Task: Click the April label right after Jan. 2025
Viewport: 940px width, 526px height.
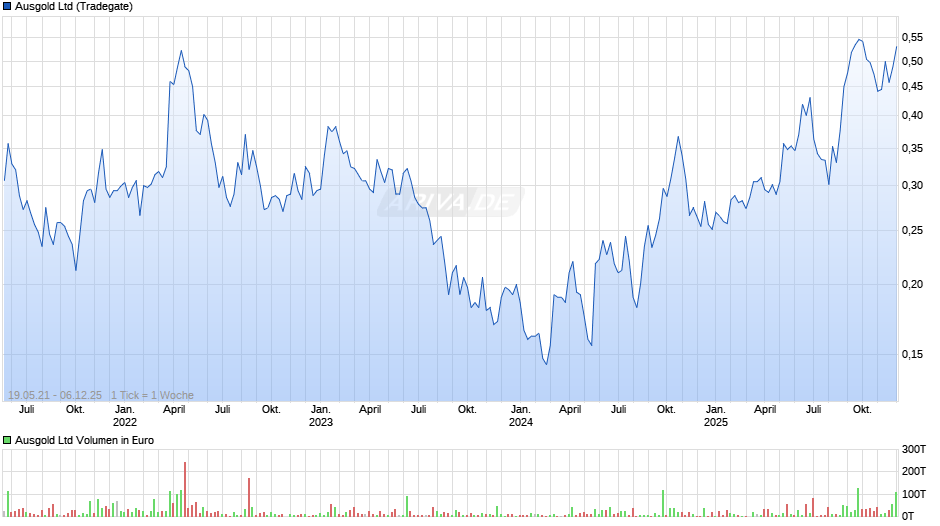Action: 765,409
